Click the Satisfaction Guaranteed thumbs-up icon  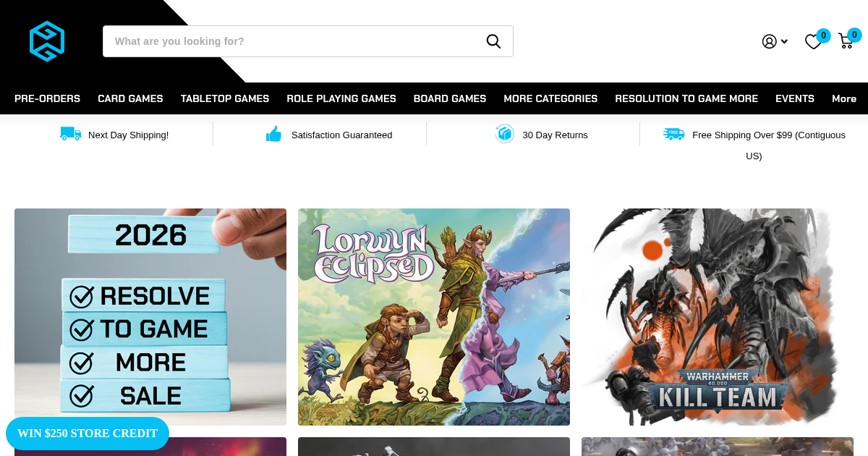tap(273, 134)
